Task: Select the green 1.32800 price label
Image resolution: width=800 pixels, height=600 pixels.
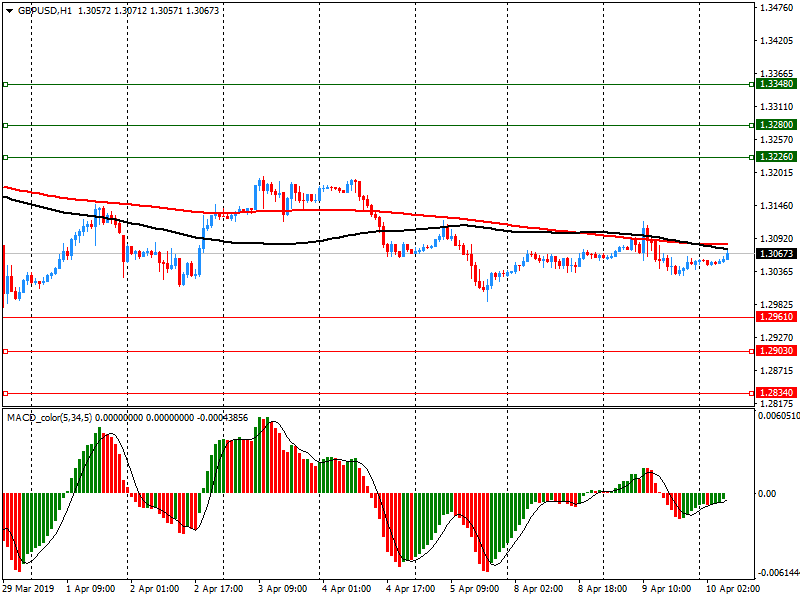Action: (776, 125)
